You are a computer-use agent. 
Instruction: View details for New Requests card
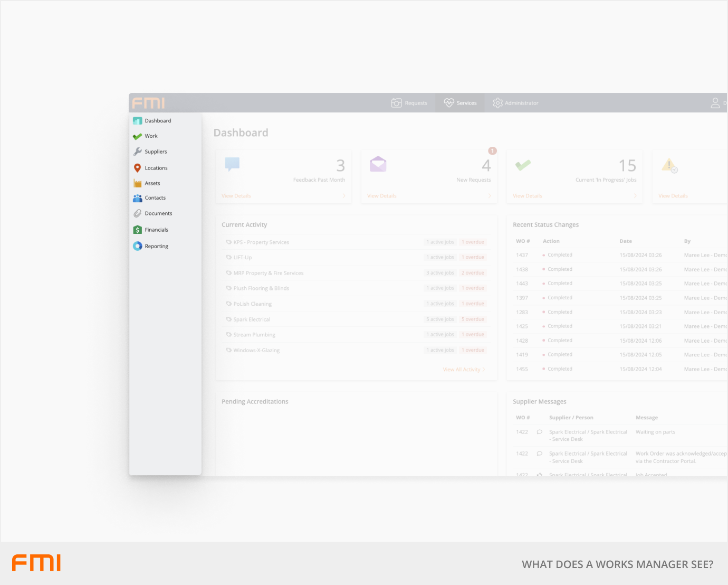[382, 196]
